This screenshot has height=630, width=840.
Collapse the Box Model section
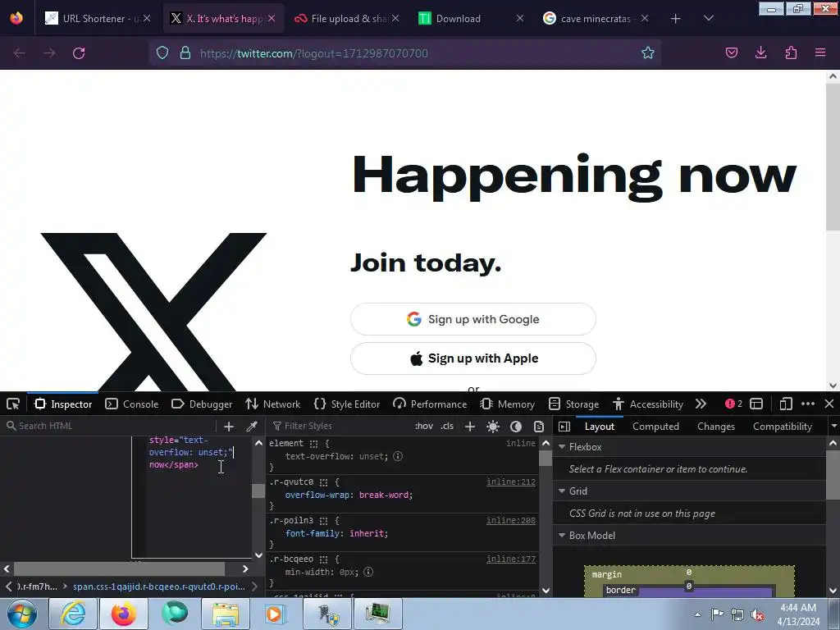562,535
